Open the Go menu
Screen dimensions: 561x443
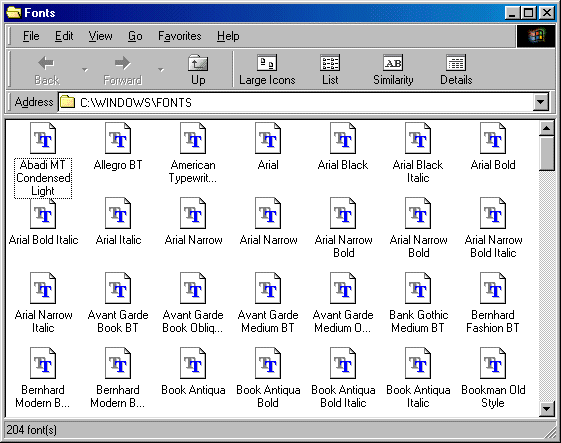[x=135, y=36]
